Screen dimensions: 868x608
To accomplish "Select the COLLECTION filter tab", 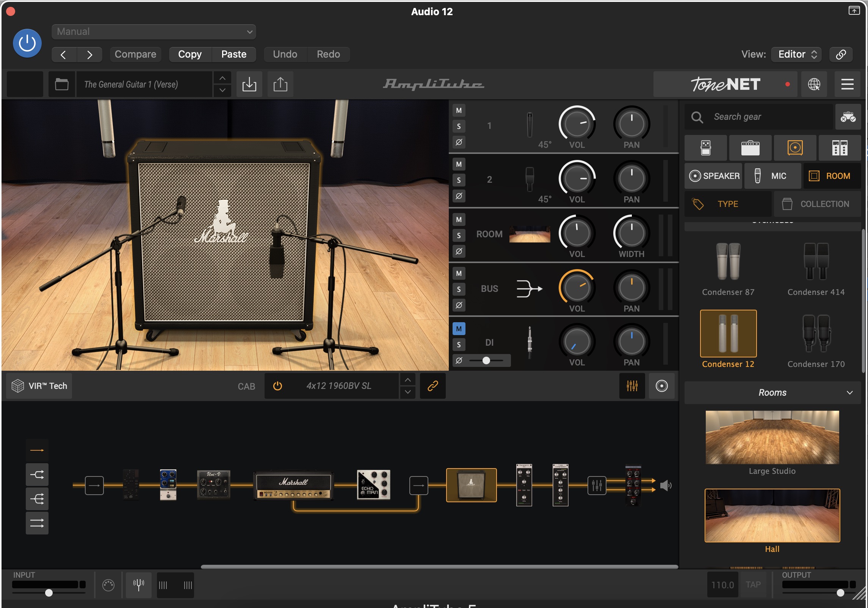I will click(818, 204).
